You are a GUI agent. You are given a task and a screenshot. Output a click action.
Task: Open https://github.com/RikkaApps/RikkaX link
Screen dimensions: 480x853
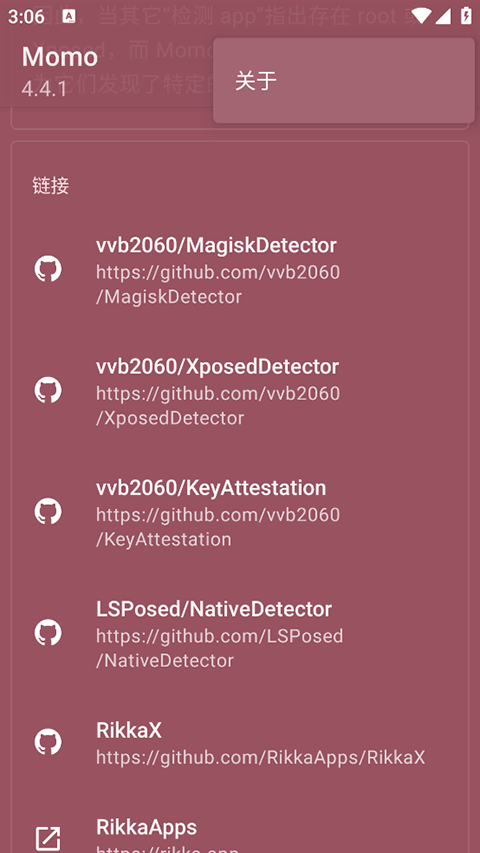(x=261, y=757)
